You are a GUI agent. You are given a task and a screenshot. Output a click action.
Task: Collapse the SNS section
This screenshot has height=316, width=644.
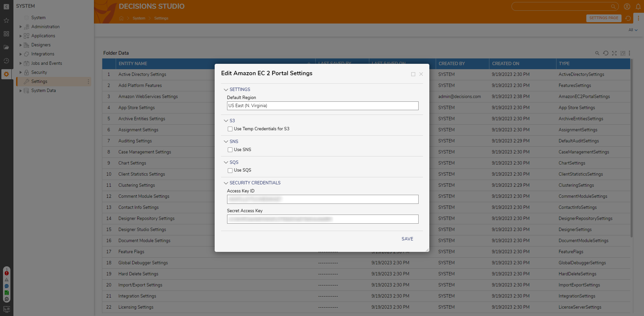(x=226, y=142)
